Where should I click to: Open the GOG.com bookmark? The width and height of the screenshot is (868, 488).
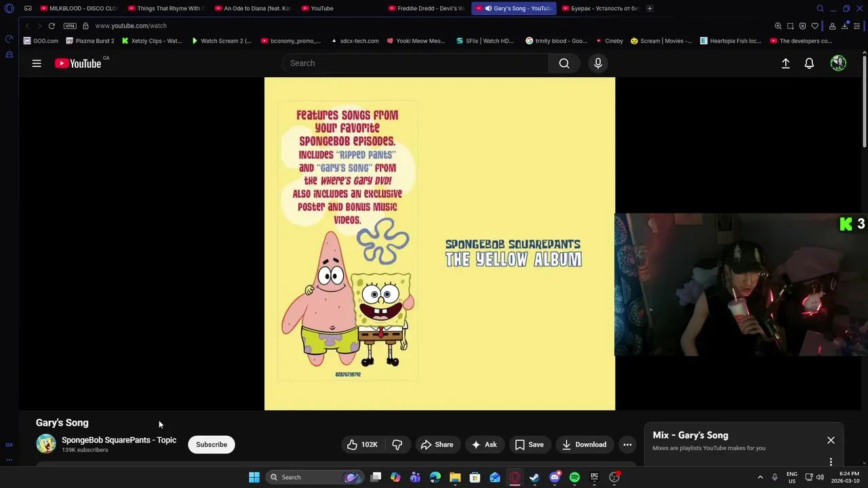[41, 41]
